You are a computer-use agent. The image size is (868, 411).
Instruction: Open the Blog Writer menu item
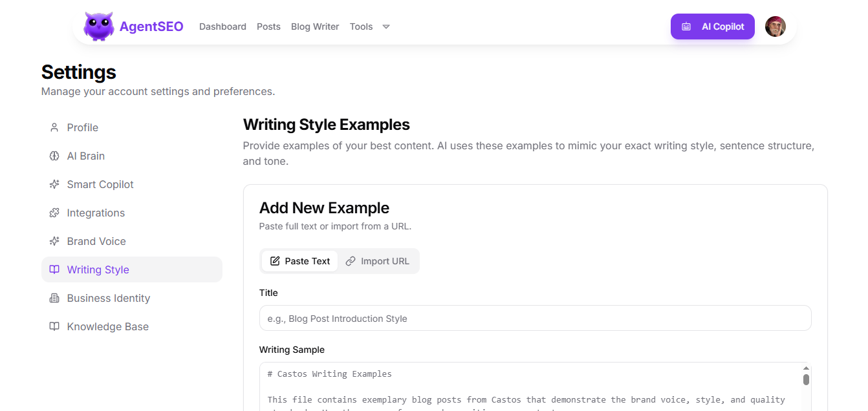[315, 26]
